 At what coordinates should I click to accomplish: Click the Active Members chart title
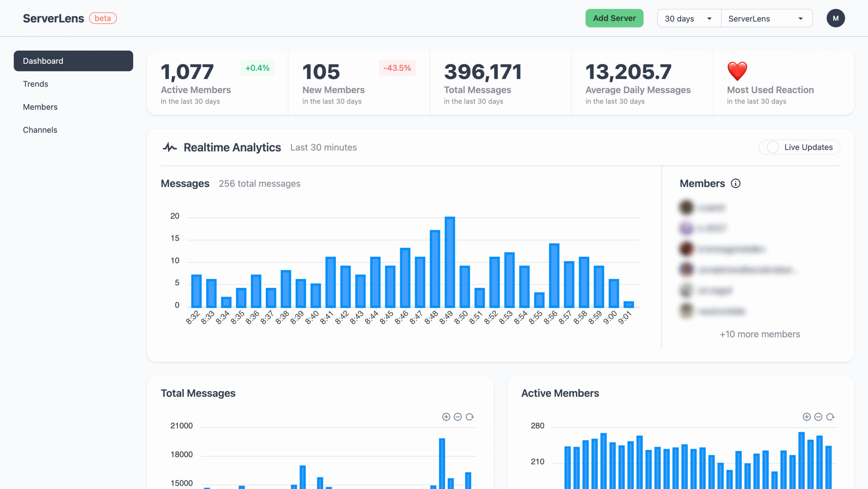560,393
